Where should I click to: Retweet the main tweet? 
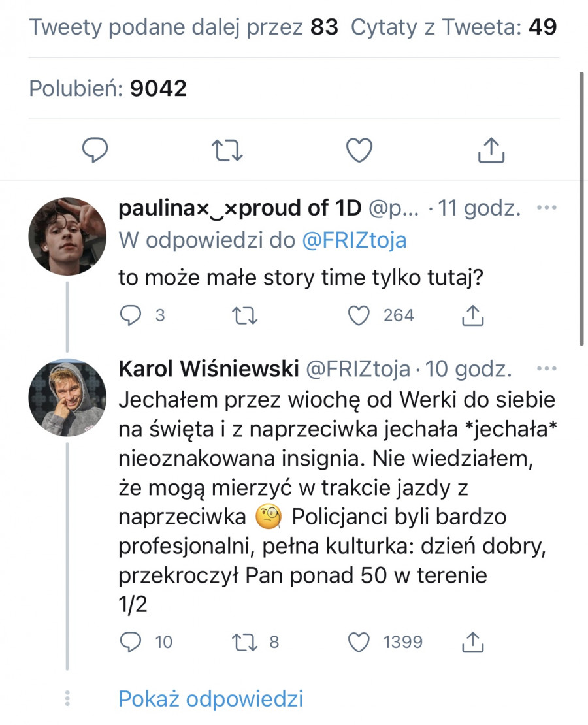[x=228, y=150]
